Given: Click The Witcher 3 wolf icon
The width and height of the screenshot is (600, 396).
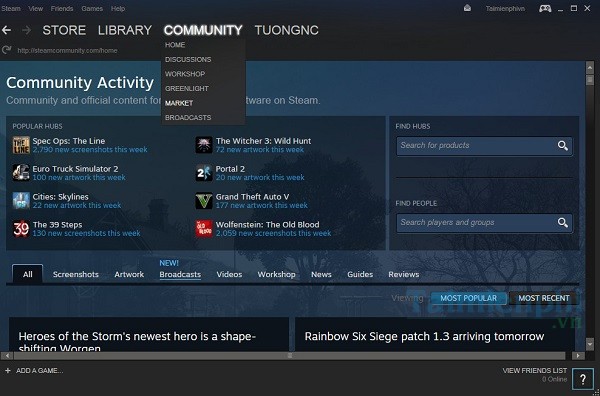Looking at the screenshot, I should (x=204, y=145).
